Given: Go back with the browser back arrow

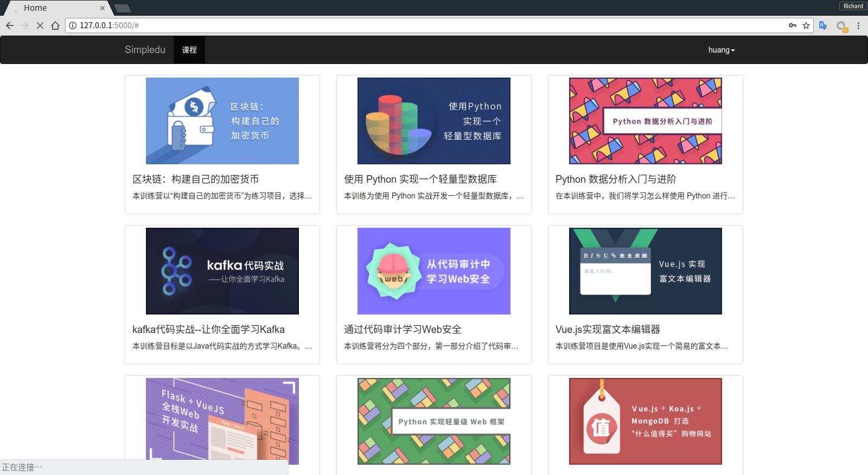Looking at the screenshot, I should click(10, 25).
